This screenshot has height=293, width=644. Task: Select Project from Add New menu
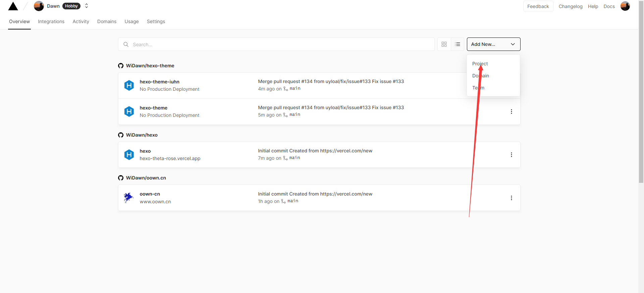point(480,64)
